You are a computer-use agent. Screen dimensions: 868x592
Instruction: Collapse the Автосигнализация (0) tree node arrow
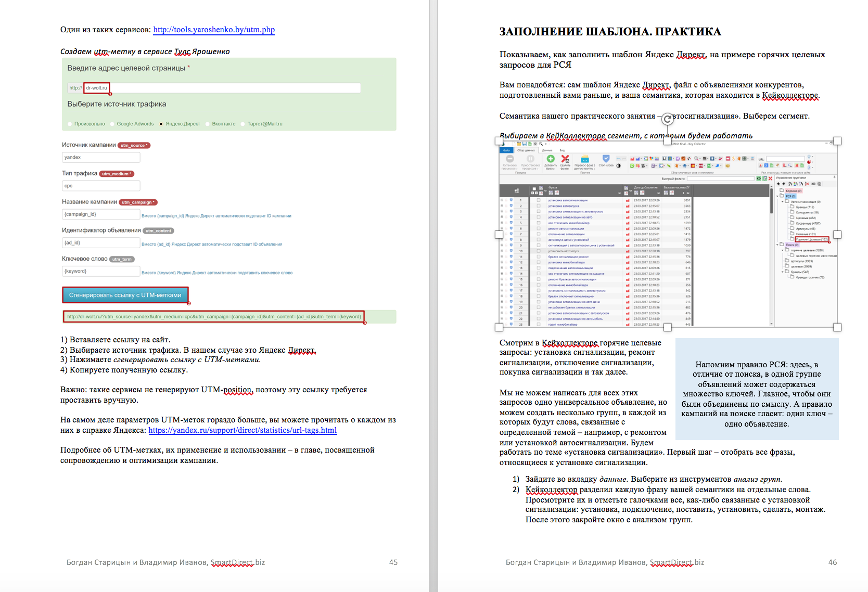coord(783,202)
